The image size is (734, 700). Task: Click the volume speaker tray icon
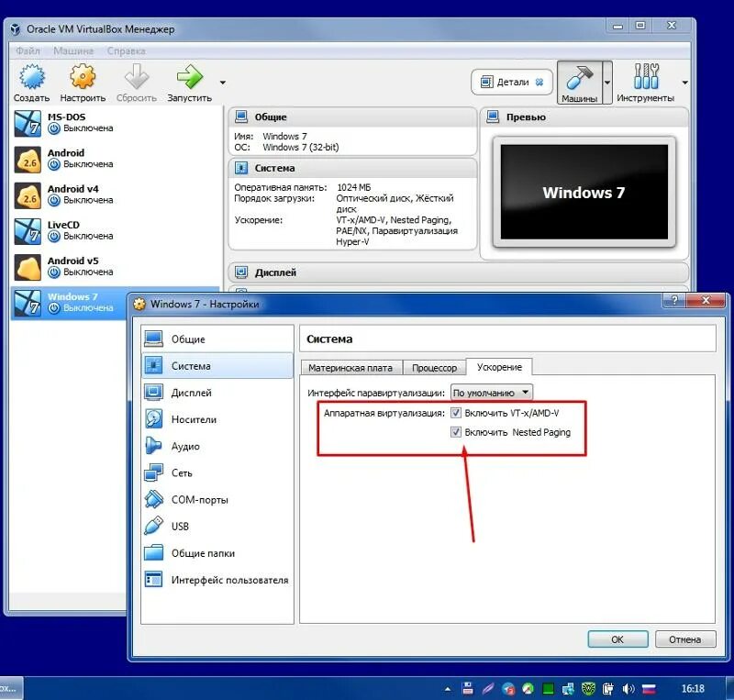tap(628, 689)
